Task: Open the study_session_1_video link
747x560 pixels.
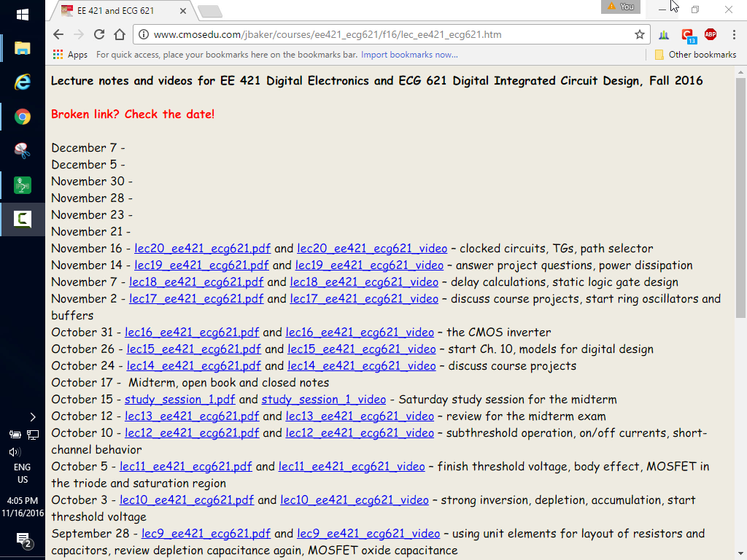Action: click(x=324, y=400)
